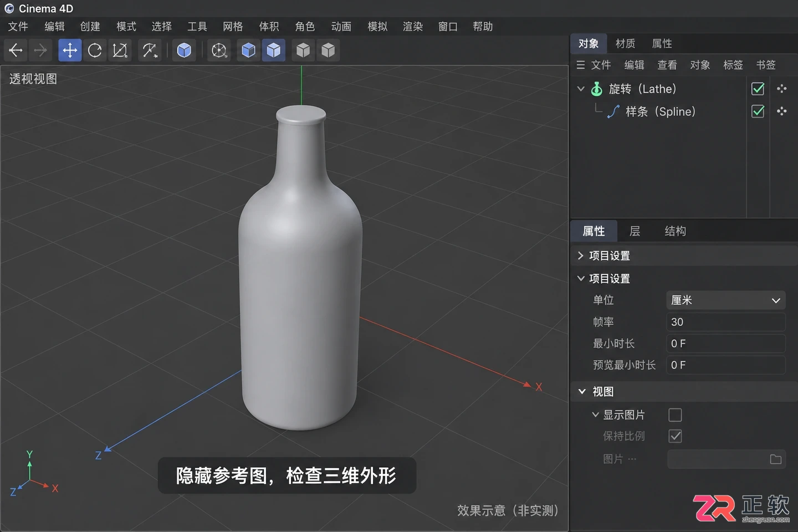Expand the first 项目设置 section
798x532 pixels.
pos(581,255)
